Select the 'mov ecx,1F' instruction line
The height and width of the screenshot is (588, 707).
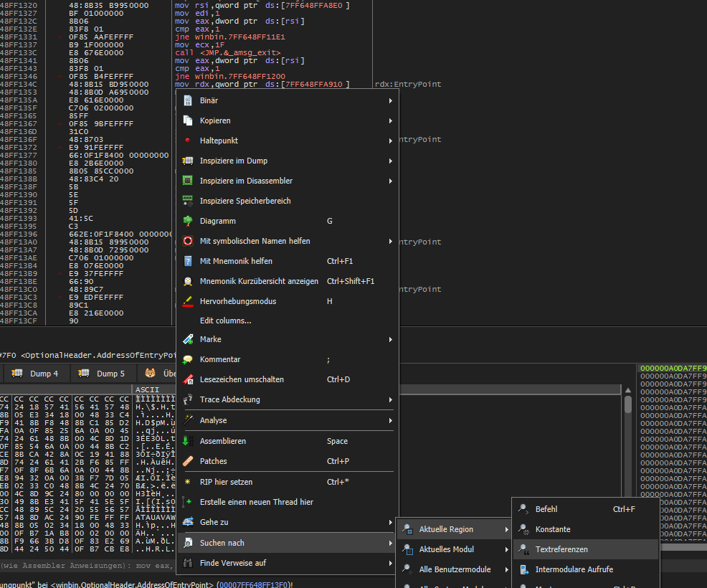pyautogui.click(x=200, y=44)
